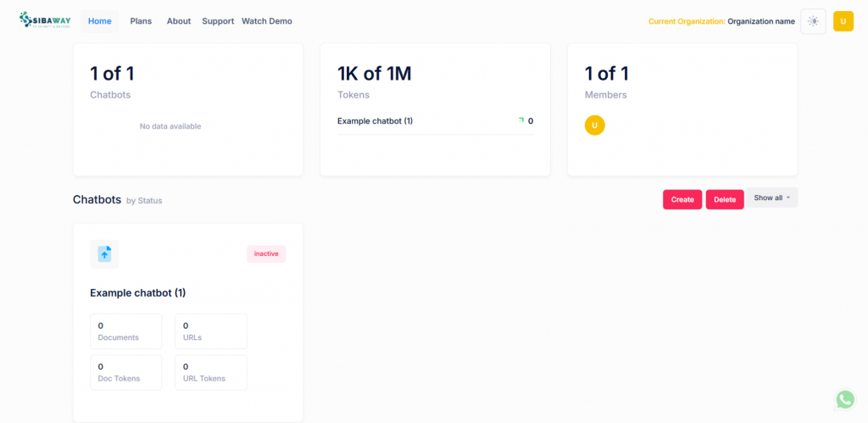
Task: Click the document upload icon on chatbot card
Action: pos(104,254)
